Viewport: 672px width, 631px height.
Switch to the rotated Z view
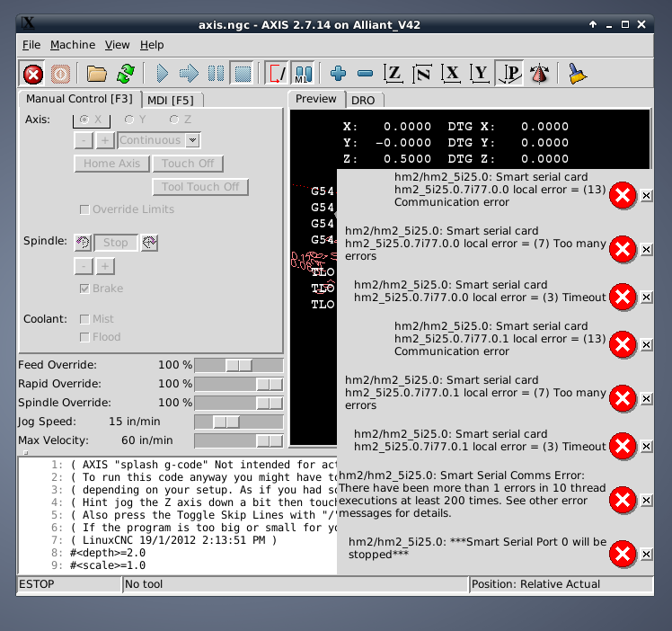point(421,74)
